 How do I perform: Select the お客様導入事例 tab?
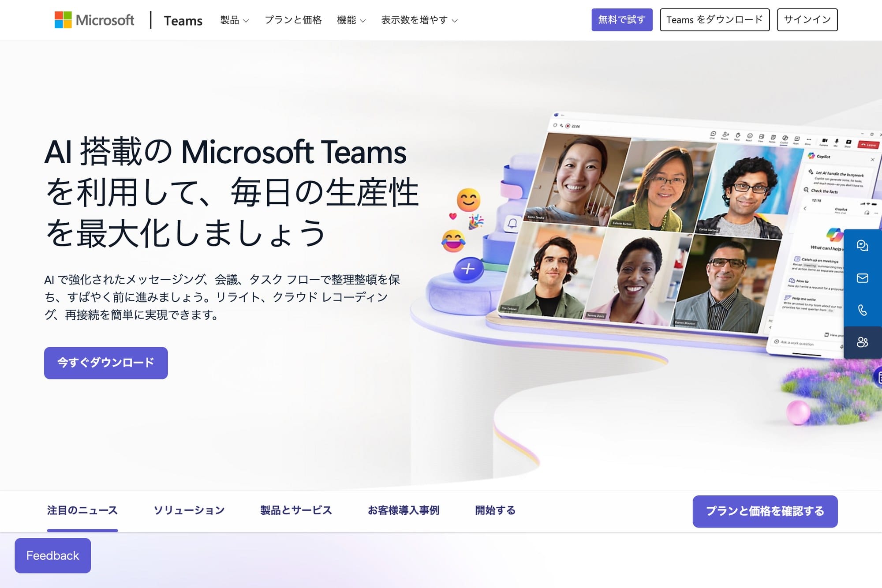tap(404, 510)
